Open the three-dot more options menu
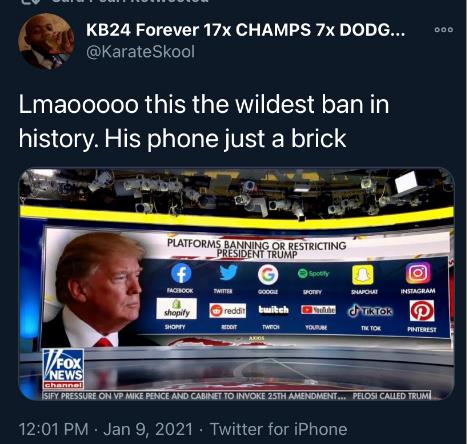 [x=444, y=30]
